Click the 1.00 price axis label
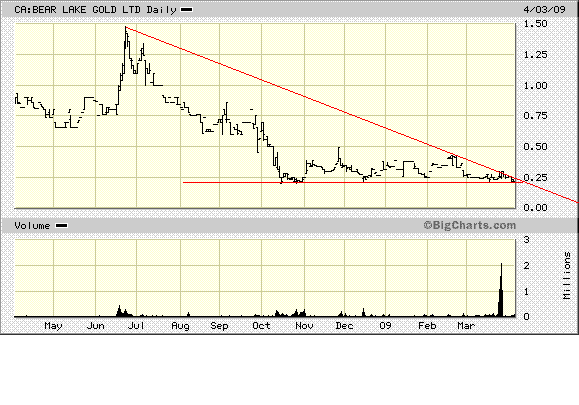This screenshot has height=405, width=579. pos(535,86)
